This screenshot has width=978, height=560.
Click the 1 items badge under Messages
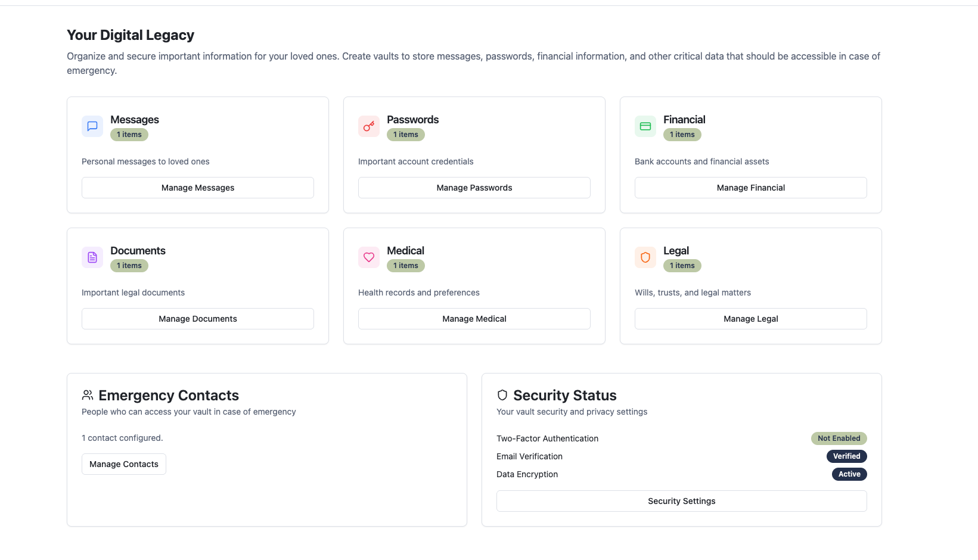point(129,134)
